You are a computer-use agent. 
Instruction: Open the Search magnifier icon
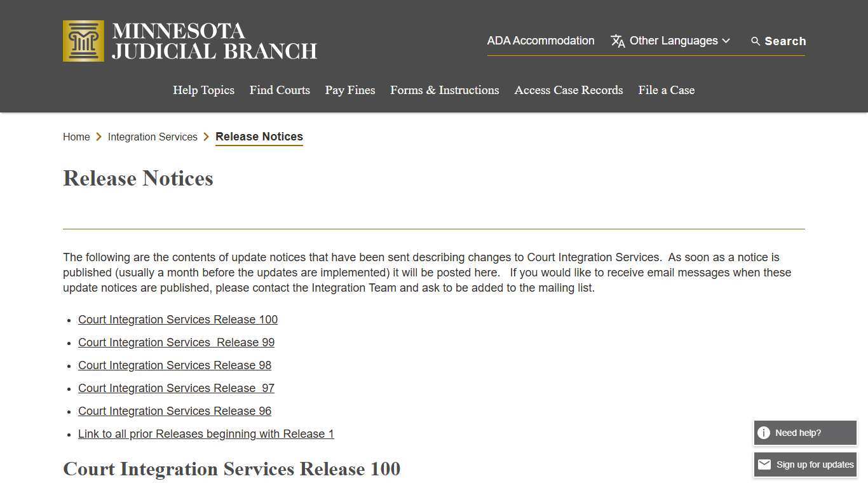click(756, 41)
